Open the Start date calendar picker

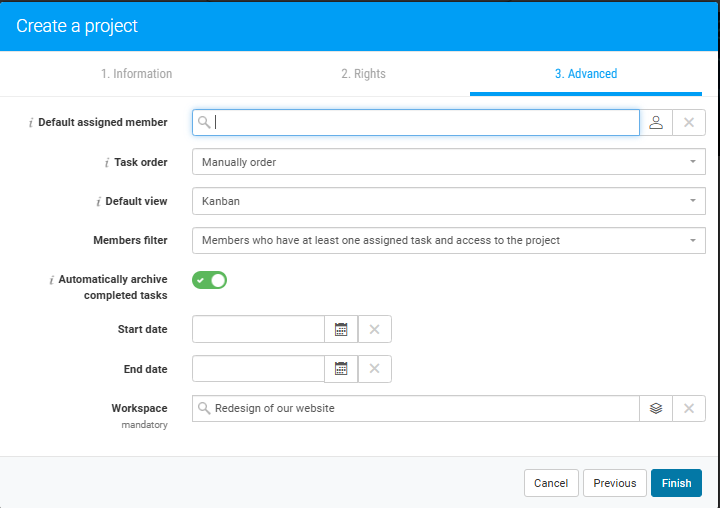[341, 329]
